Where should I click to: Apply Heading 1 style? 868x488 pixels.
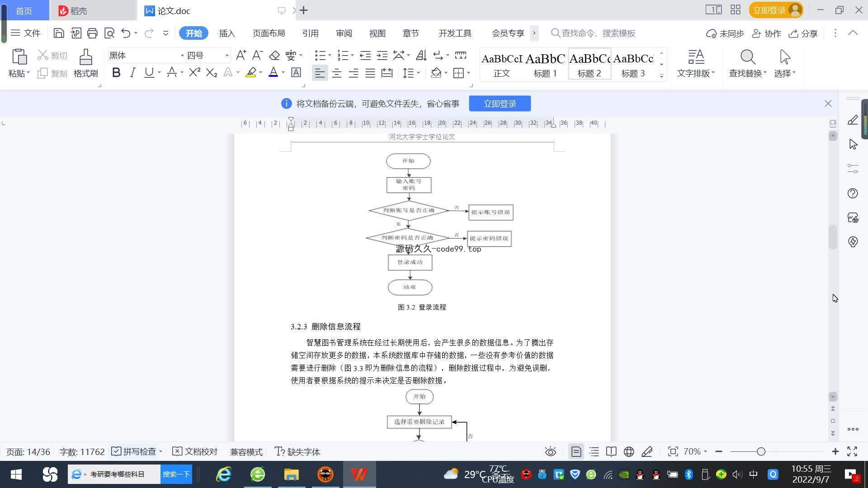point(545,65)
